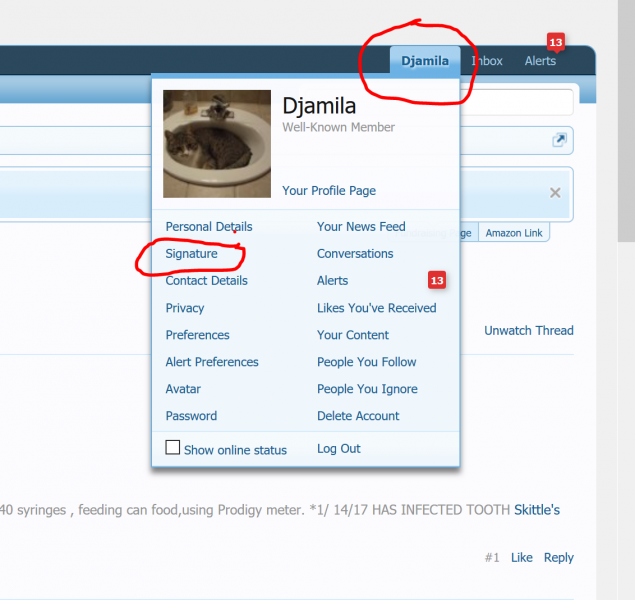The width and height of the screenshot is (635, 600).
Task: Toggle the Show online status checkbox
Action: click(173, 448)
